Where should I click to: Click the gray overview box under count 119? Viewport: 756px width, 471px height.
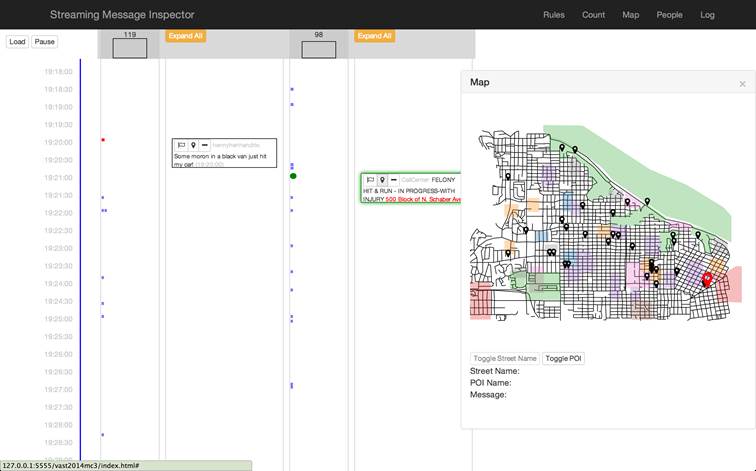click(130, 49)
